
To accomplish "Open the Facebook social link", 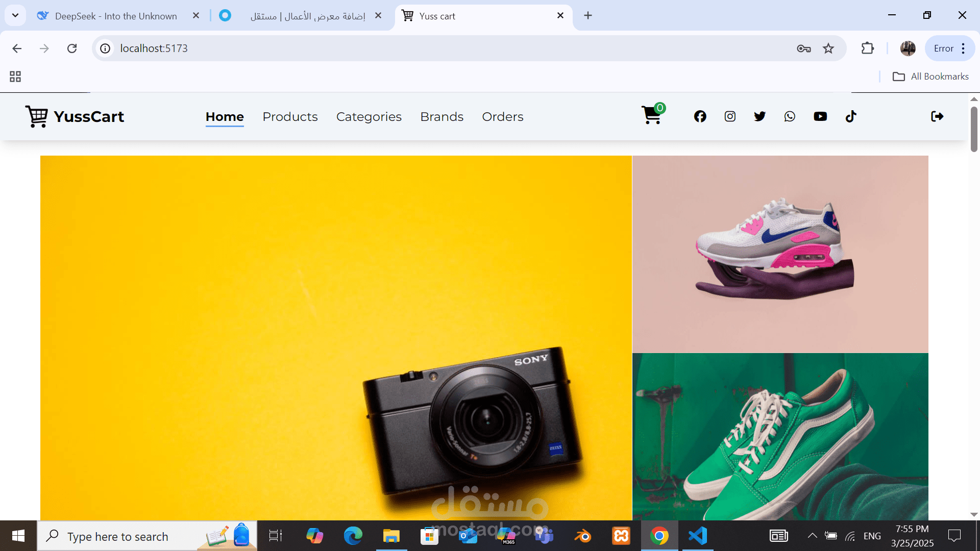I will (700, 116).
